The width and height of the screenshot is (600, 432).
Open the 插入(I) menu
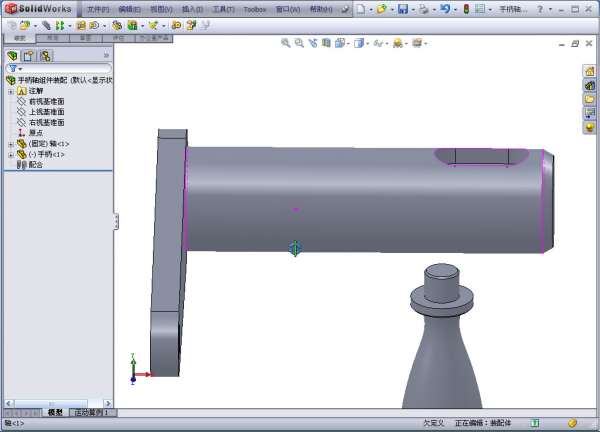[192, 9]
